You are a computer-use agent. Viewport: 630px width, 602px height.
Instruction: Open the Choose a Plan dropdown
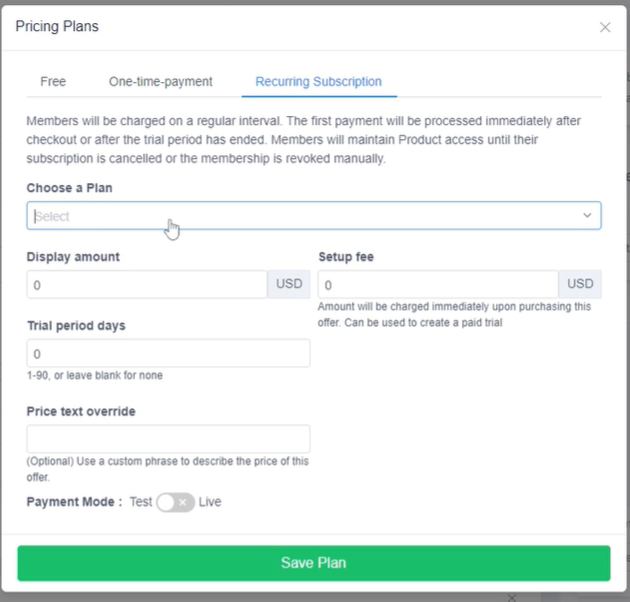click(x=300, y=216)
